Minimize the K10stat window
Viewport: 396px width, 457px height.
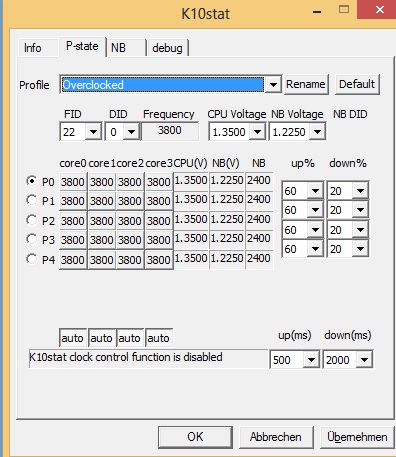tap(317, 11)
